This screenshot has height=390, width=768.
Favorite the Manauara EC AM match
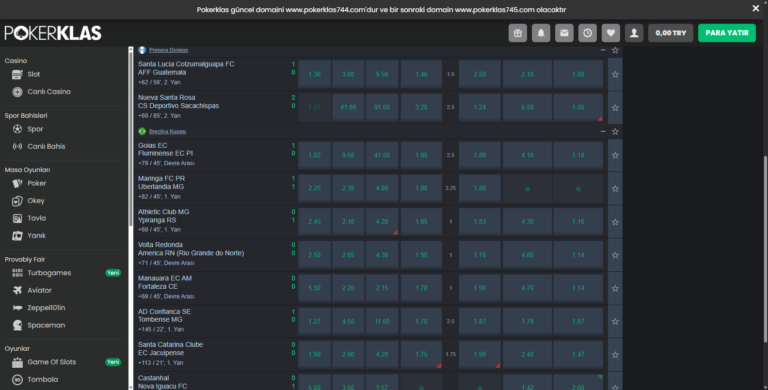pos(615,289)
